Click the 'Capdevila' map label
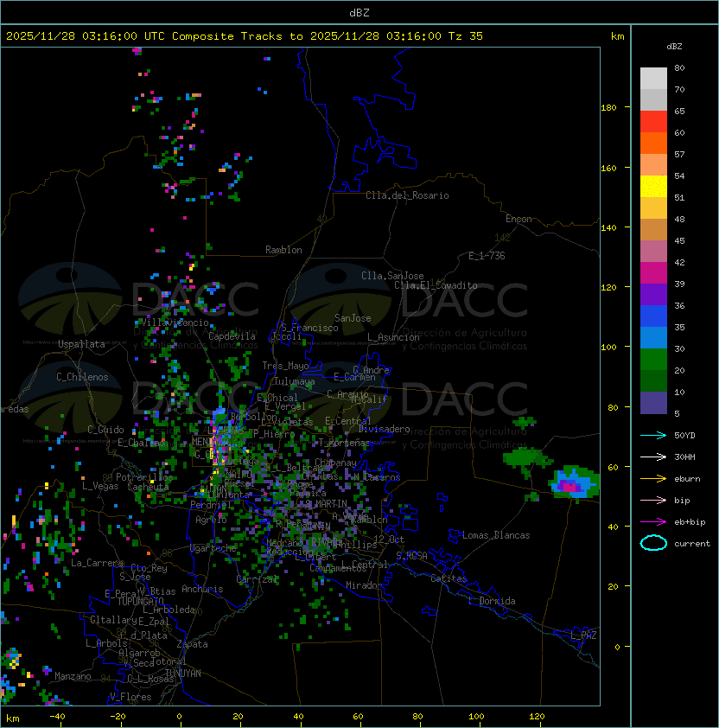The image size is (719, 728). click(232, 336)
